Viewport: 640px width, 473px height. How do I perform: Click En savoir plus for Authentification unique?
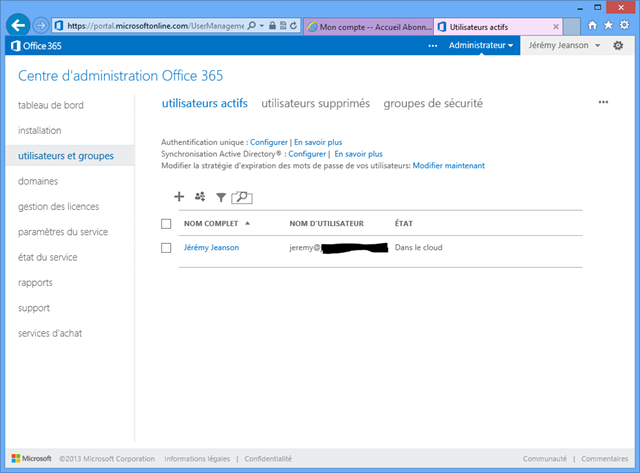point(318,142)
